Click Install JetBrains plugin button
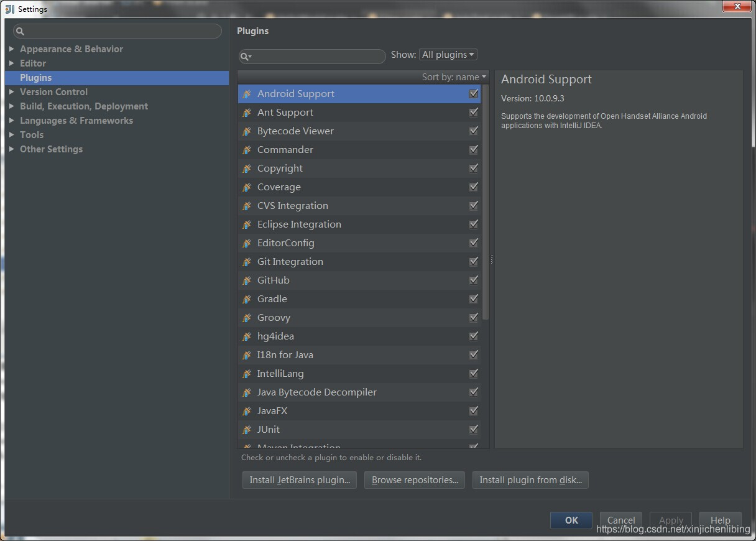This screenshot has height=541, width=756. [x=300, y=480]
